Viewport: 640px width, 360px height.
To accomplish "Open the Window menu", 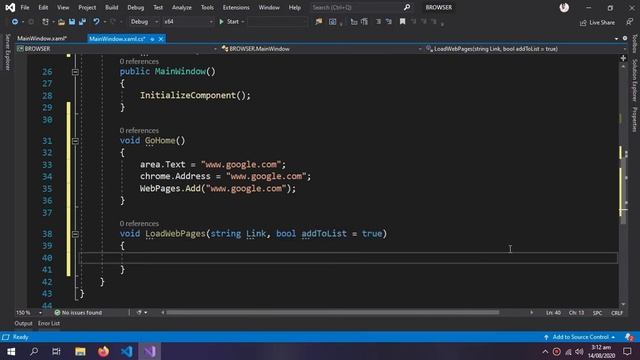I will 269,7.
